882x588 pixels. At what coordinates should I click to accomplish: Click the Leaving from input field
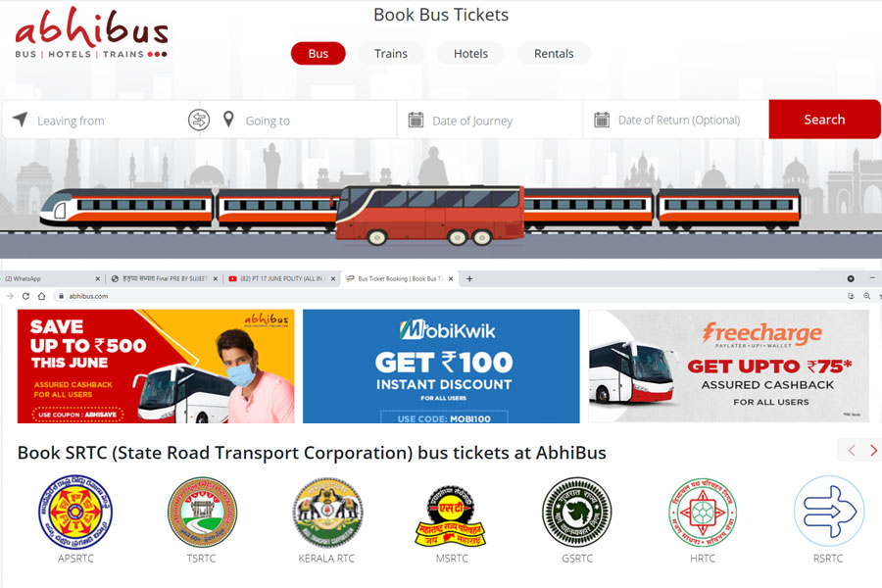pyautogui.click(x=101, y=120)
